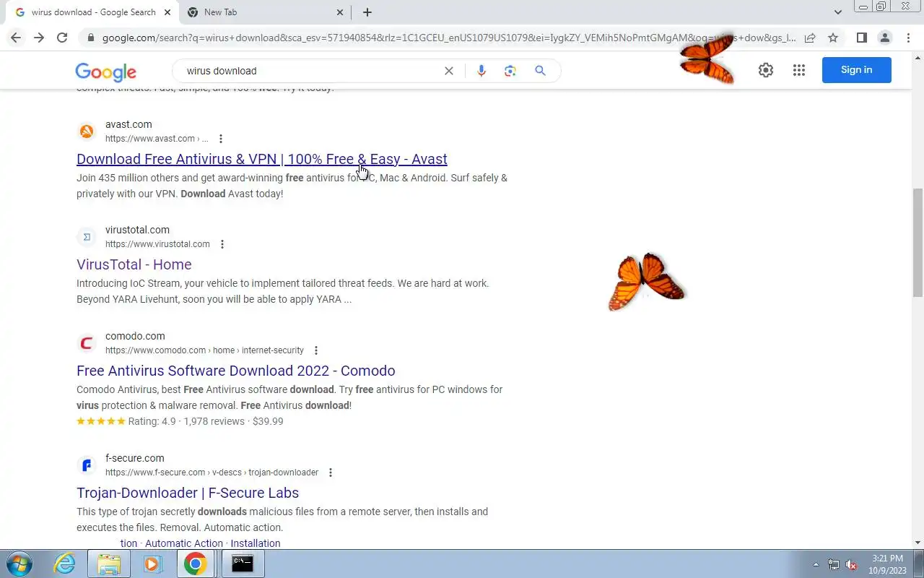Bookmark this page with the star icon
Viewport: 924px width, 578px height.
point(833,38)
